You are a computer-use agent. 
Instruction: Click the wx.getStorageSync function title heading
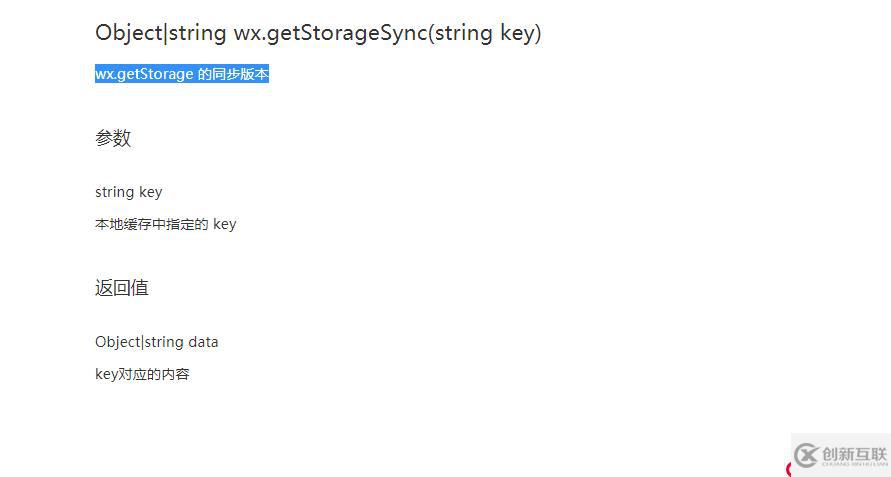point(318,33)
